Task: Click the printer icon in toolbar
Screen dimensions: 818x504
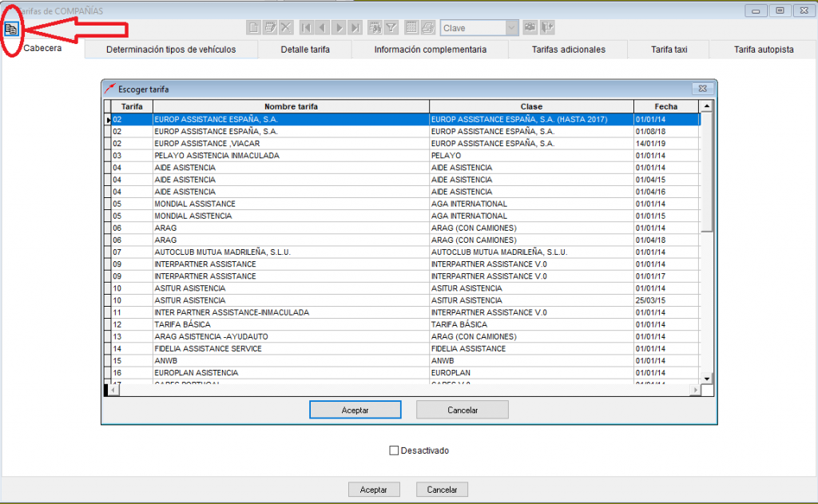Action: (x=428, y=28)
